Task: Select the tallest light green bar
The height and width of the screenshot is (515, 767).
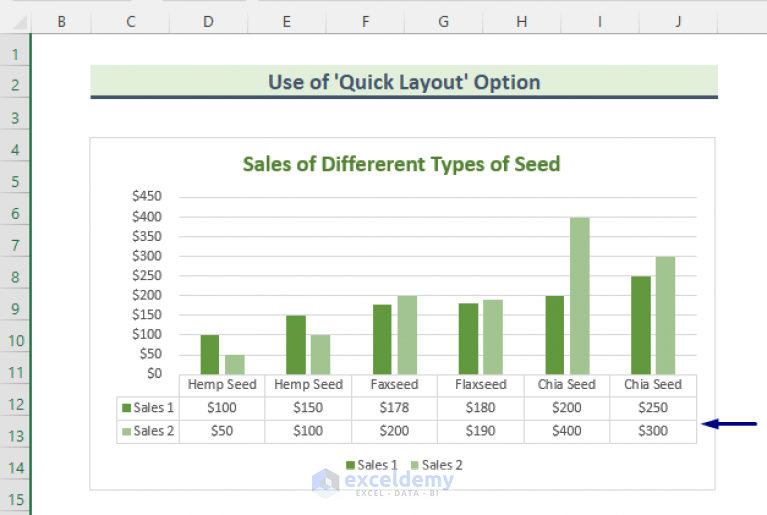Action: (x=580, y=296)
